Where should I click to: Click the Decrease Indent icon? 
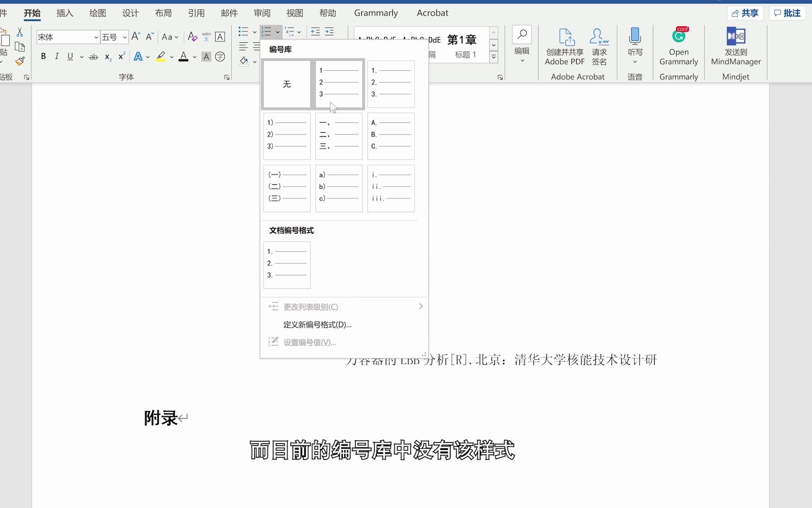[315, 32]
